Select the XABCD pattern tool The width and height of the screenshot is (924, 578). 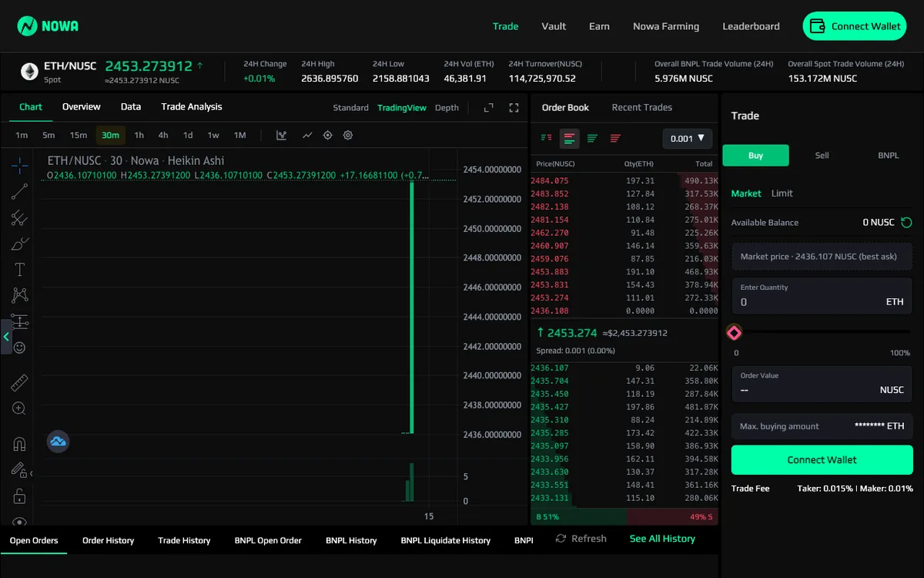pyautogui.click(x=20, y=295)
